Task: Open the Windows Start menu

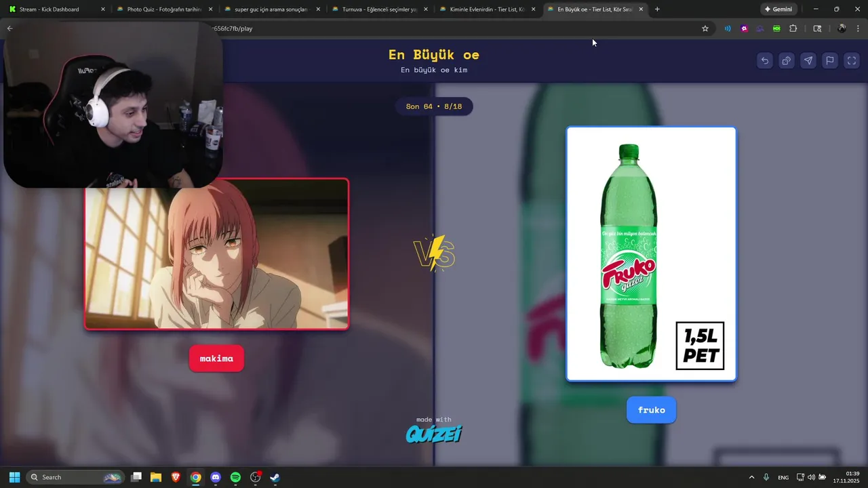Action: (x=14, y=477)
